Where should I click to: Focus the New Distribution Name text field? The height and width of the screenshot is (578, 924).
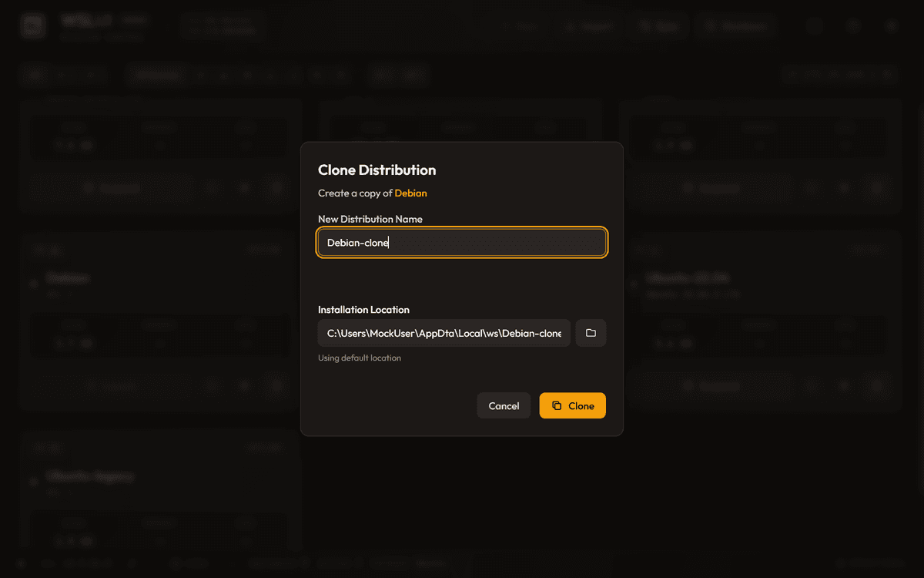[462, 243]
